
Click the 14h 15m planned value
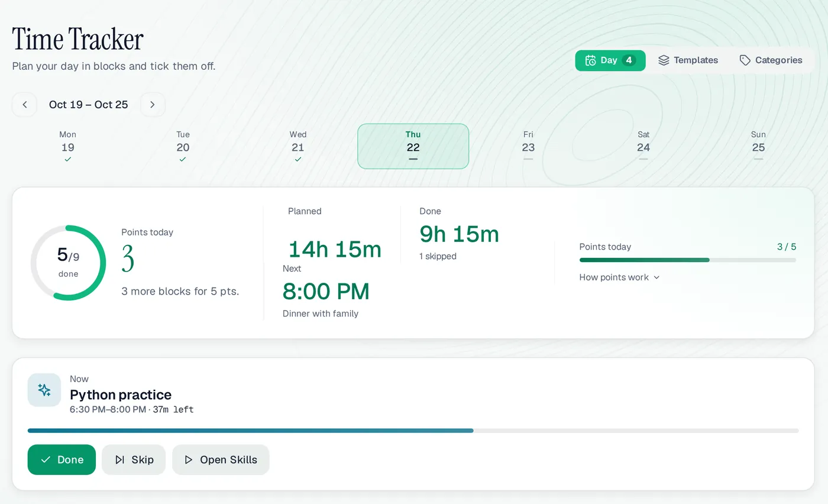pyautogui.click(x=335, y=250)
